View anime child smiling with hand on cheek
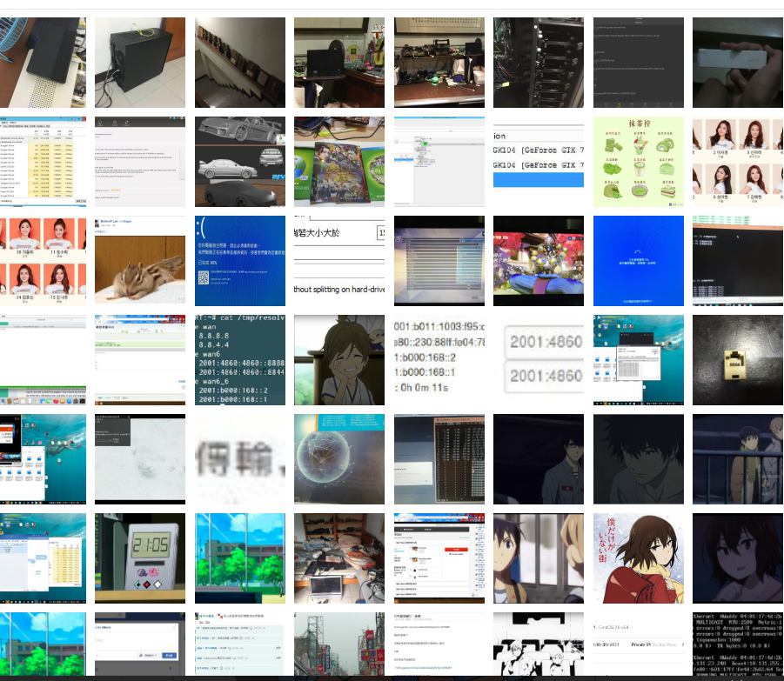 coord(339,360)
